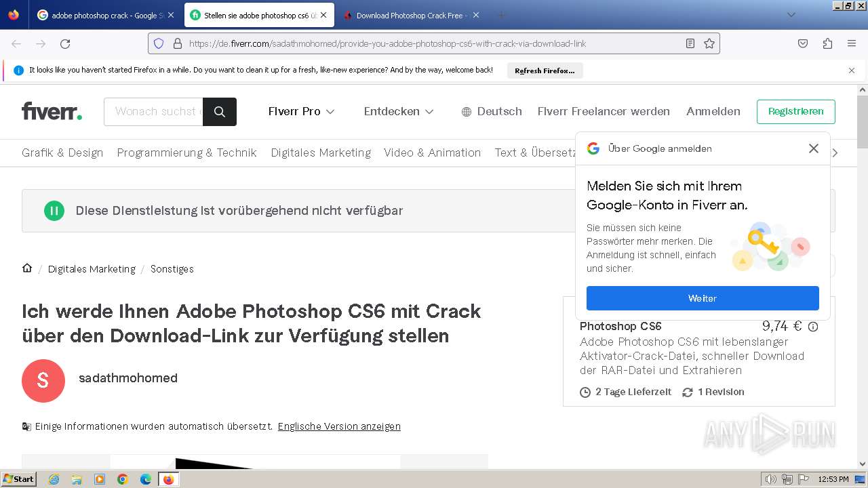
Task: Click the Start button on taskbar
Action: point(18,479)
